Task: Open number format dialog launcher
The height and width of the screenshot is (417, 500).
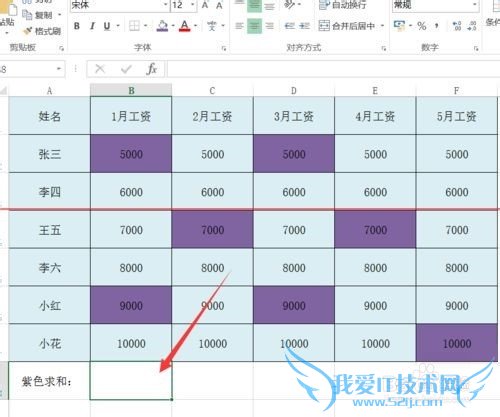Action: click(476, 49)
